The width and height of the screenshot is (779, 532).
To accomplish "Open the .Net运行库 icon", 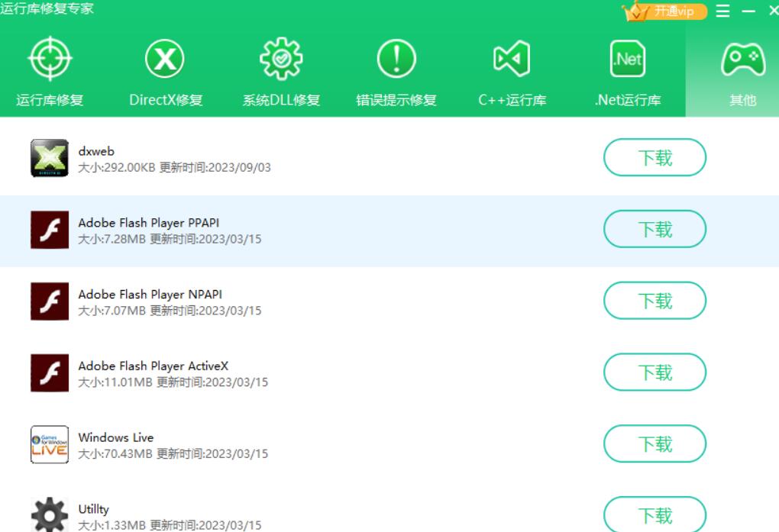I will (x=628, y=59).
